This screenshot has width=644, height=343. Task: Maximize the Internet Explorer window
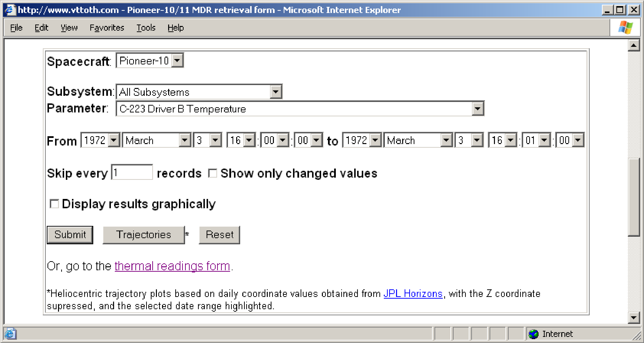[620, 10]
